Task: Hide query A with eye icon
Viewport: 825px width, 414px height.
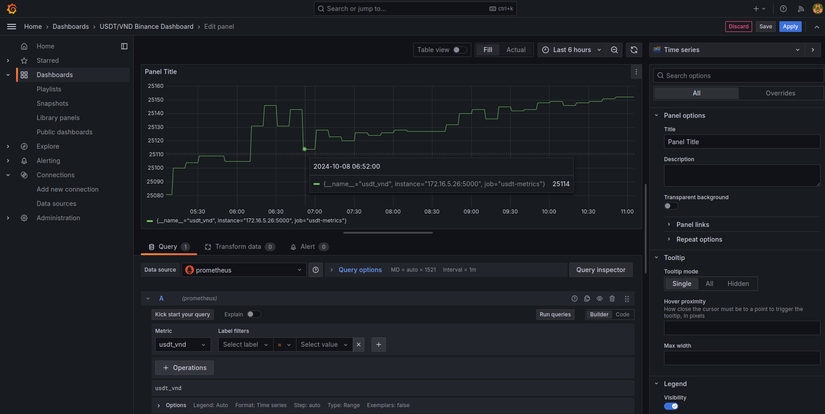Action: (x=599, y=298)
